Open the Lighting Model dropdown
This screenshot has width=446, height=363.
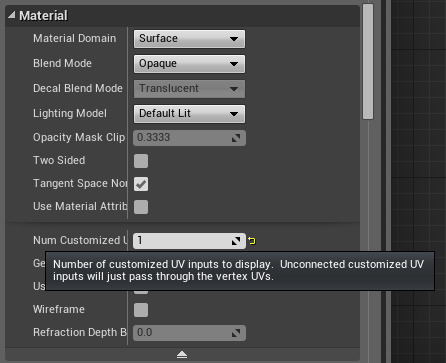189,114
